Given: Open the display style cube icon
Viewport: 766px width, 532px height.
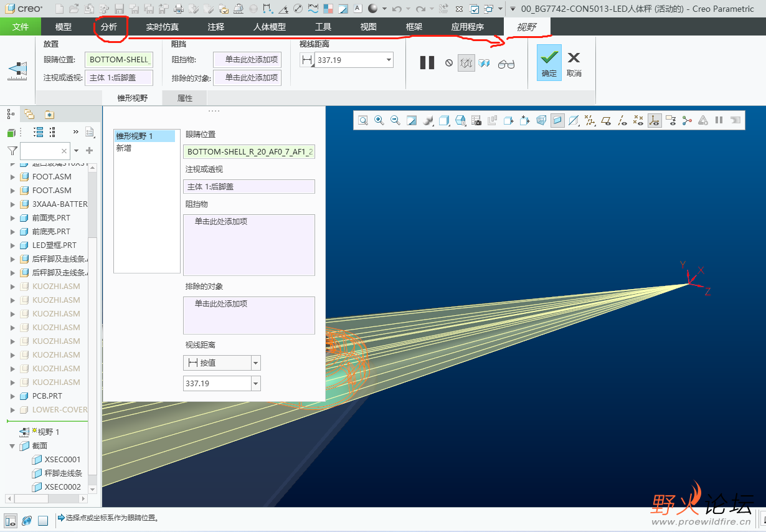Looking at the screenshot, I should point(444,120).
